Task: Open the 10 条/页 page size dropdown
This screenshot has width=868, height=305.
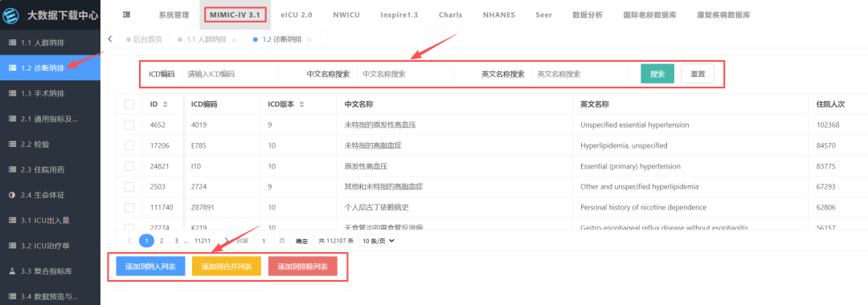Action: 378,241
